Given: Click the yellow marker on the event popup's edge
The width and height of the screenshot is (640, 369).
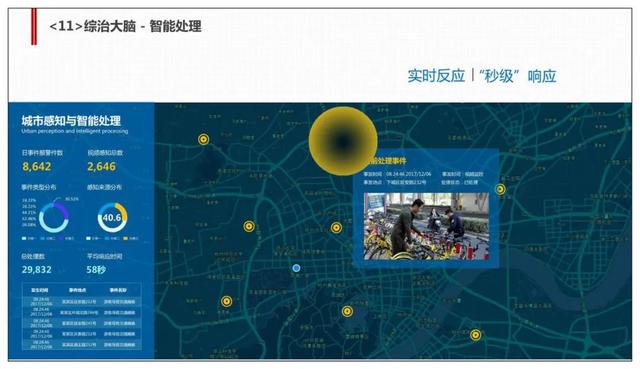Looking at the screenshot, I should 500,189.
